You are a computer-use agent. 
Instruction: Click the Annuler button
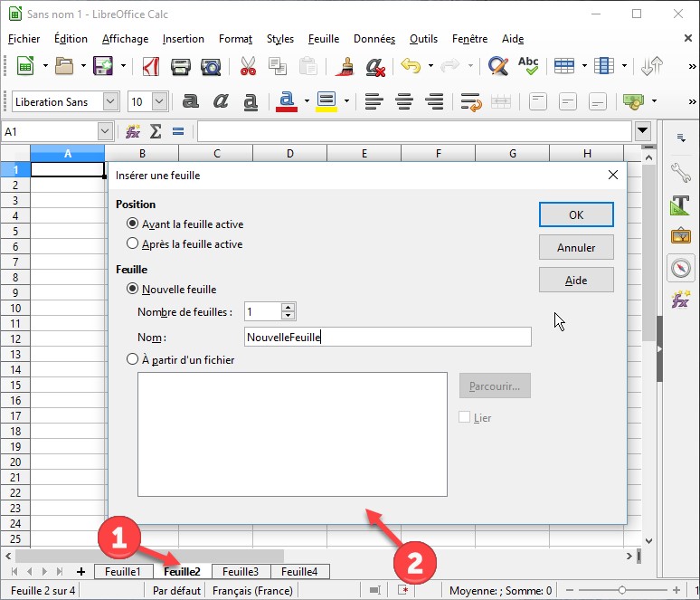576,247
